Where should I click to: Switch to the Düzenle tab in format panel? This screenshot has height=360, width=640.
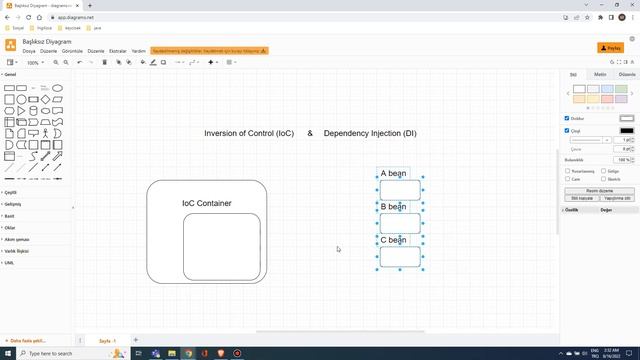tap(627, 74)
